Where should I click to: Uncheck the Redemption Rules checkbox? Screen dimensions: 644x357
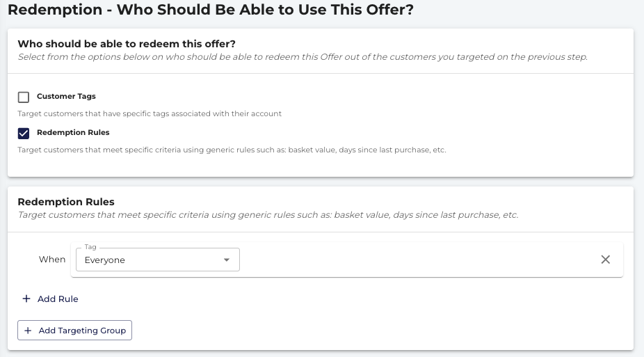click(24, 133)
